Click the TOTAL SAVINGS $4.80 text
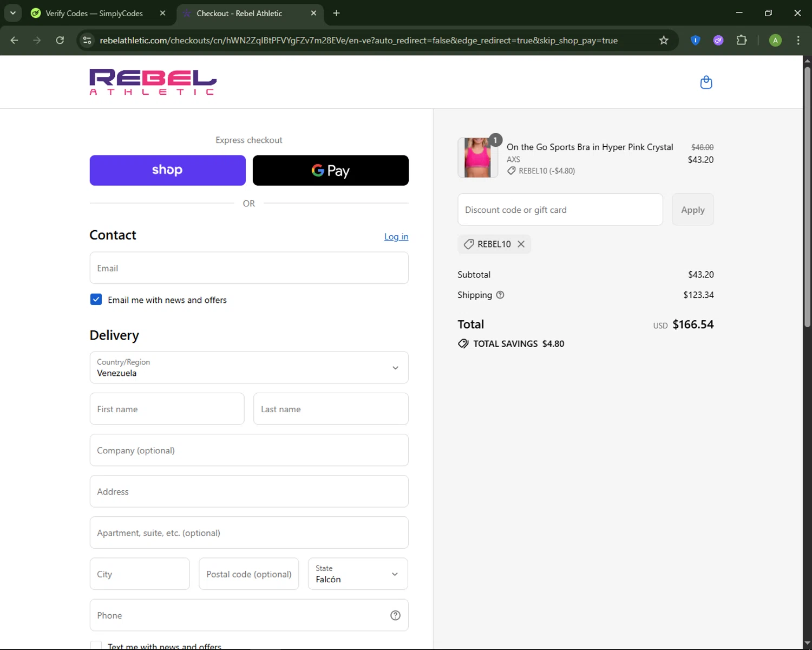The image size is (812, 650). 519,344
